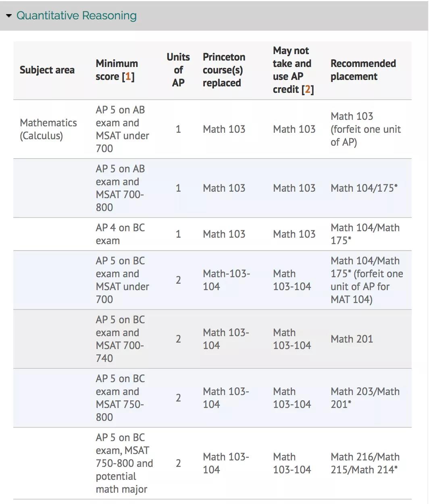Click the Recommended placement column header

363,70
